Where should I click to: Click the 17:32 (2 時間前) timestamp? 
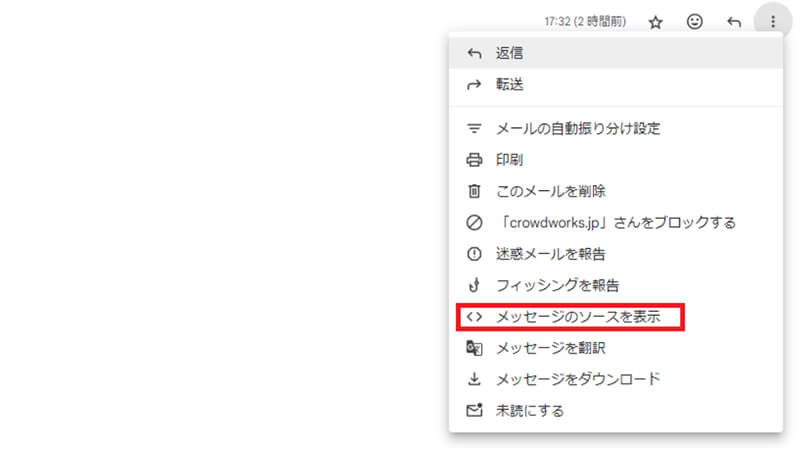[585, 22]
